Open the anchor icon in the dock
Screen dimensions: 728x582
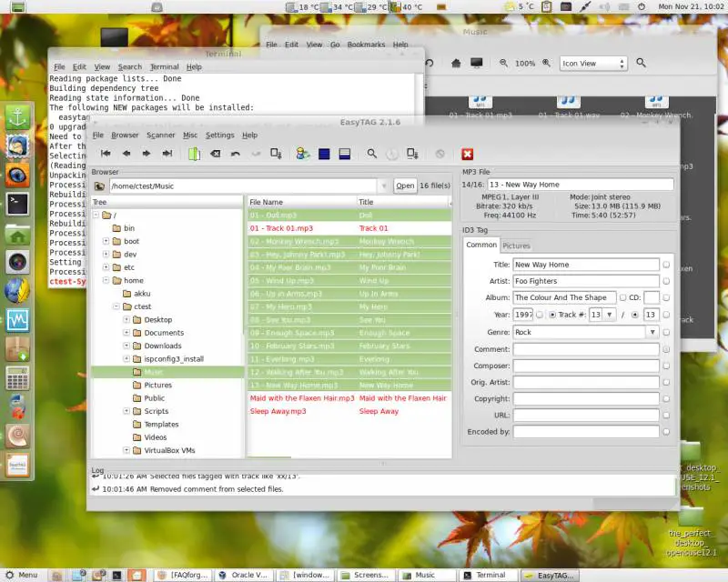(17, 117)
